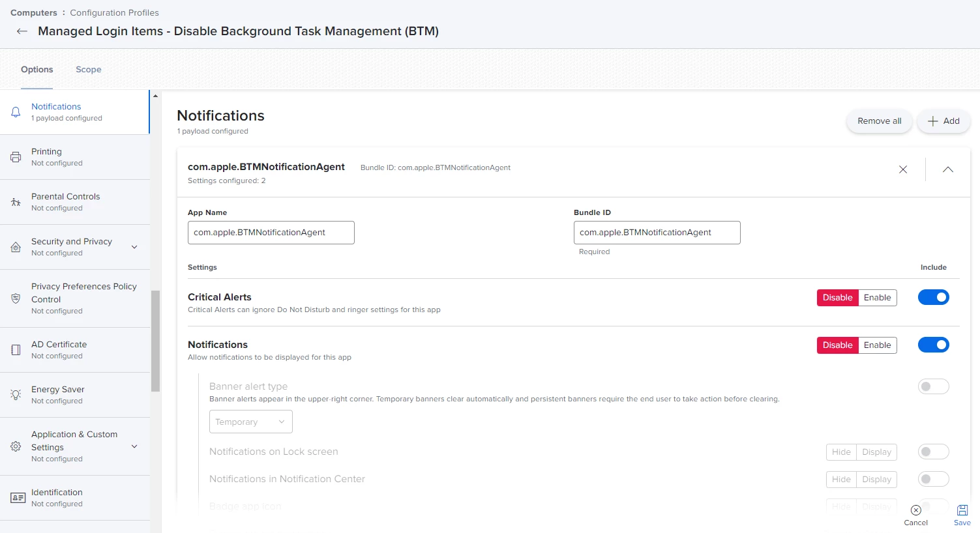Toggle the Critical Alerts include switch

[x=934, y=297]
